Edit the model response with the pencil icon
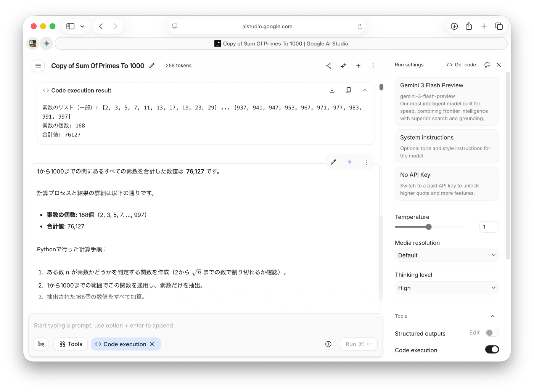Screen dimensions: 534x392 pyautogui.click(x=333, y=162)
